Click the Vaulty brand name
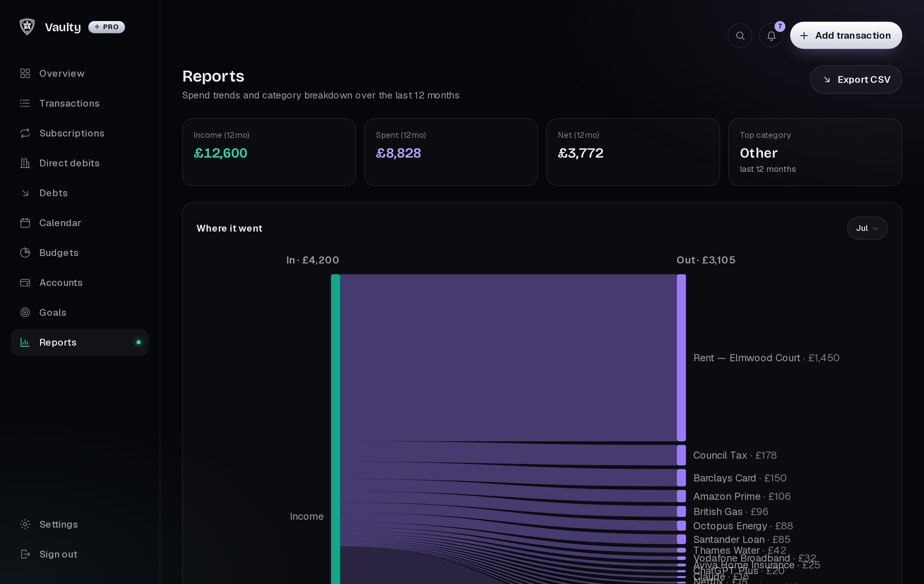924x584 pixels. tap(63, 27)
